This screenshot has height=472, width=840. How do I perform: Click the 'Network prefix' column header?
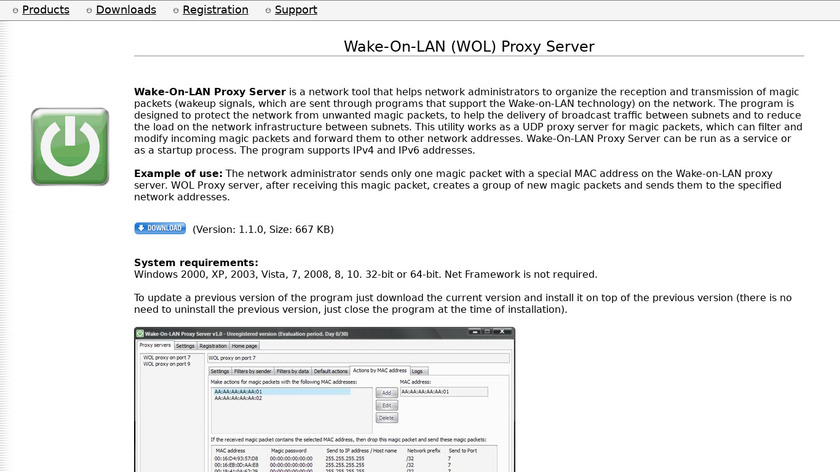424,451
